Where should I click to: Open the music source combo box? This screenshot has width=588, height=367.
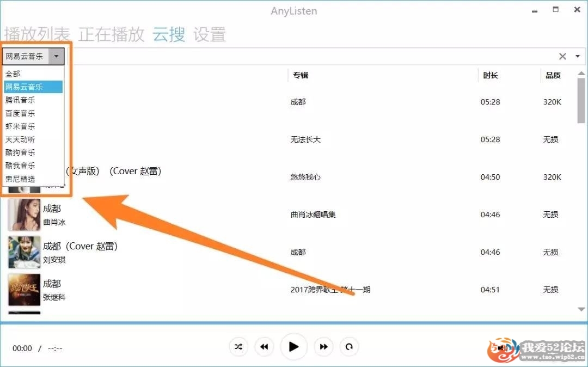tap(33, 56)
